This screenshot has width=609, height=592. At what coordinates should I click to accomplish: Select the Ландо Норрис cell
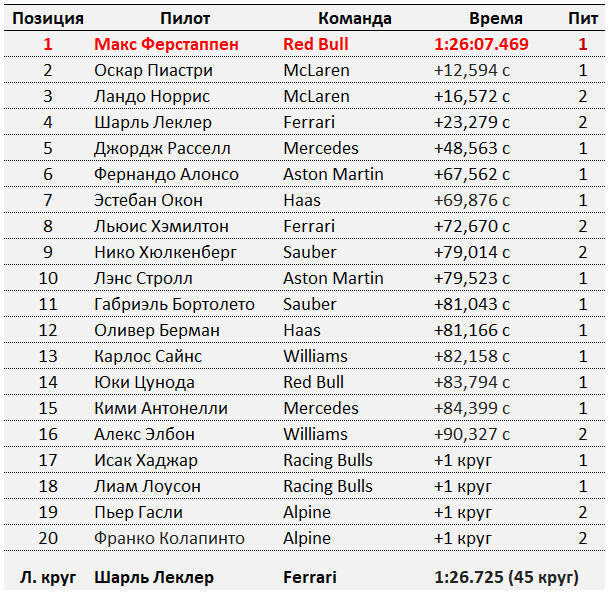click(152, 96)
